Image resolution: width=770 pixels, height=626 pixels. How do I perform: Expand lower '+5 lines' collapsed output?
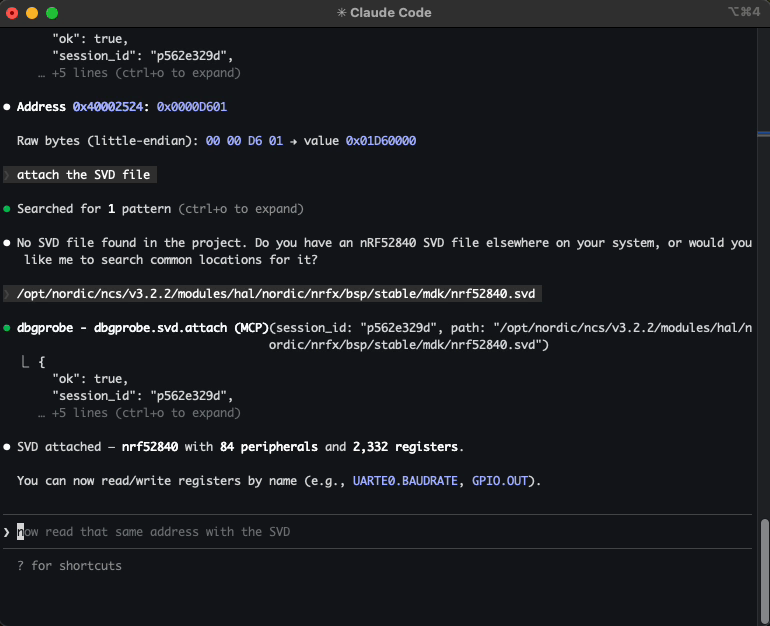(x=139, y=413)
